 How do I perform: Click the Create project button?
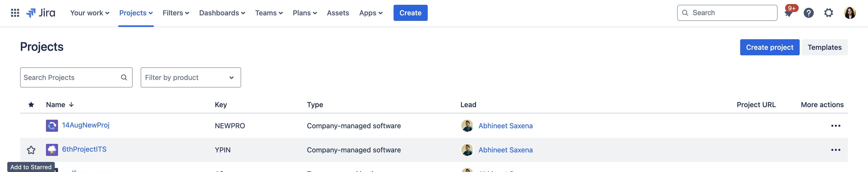pos(769,48)
